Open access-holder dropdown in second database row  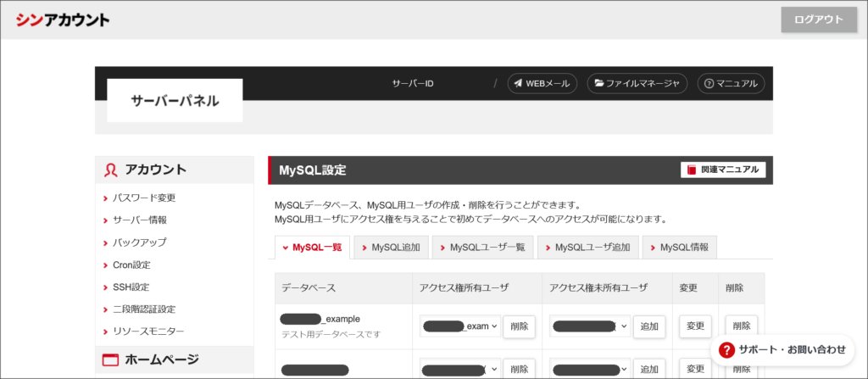(x=460, y=369)
